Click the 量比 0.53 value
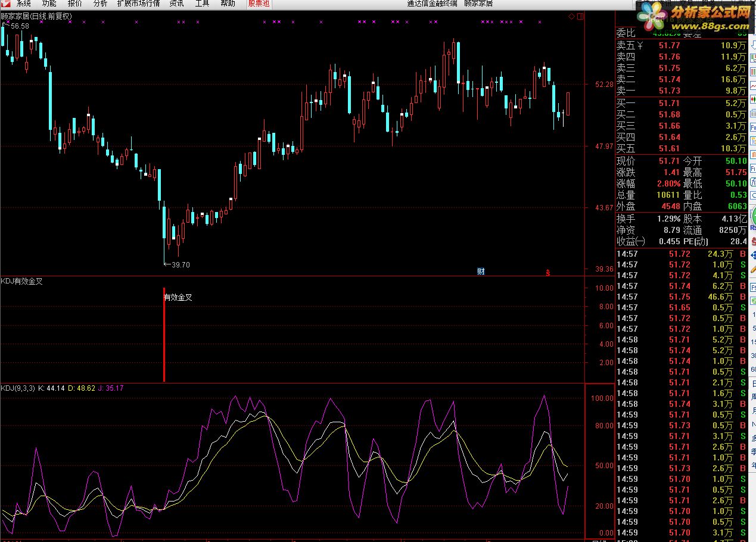Image resolution: width=756 pixels, height=542 pixels. 739,195
